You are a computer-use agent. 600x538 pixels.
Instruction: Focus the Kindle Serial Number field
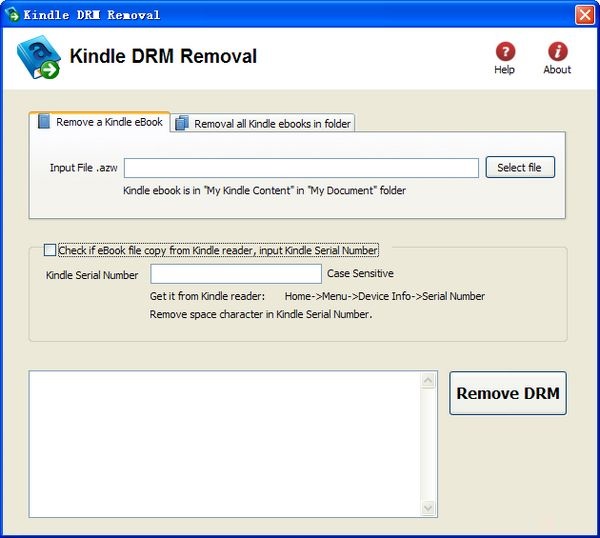click(x=236, y=274)
